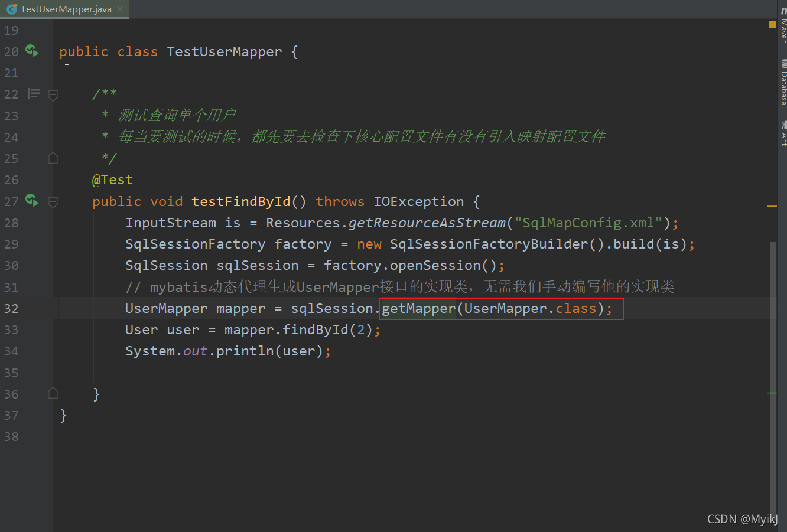Click line number 20 in gutter

(x=11, y=51)
